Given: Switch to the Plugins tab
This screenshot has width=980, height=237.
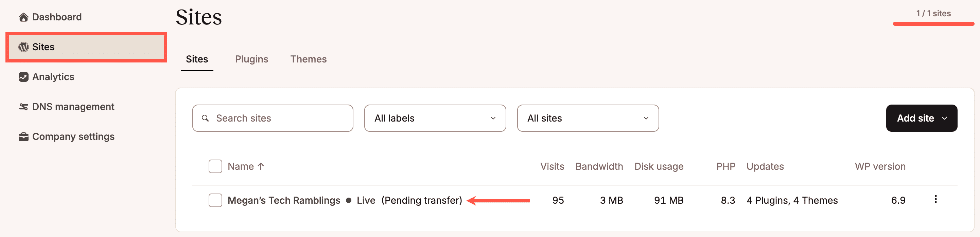Looking at the screenshot, I should point(251,59).
